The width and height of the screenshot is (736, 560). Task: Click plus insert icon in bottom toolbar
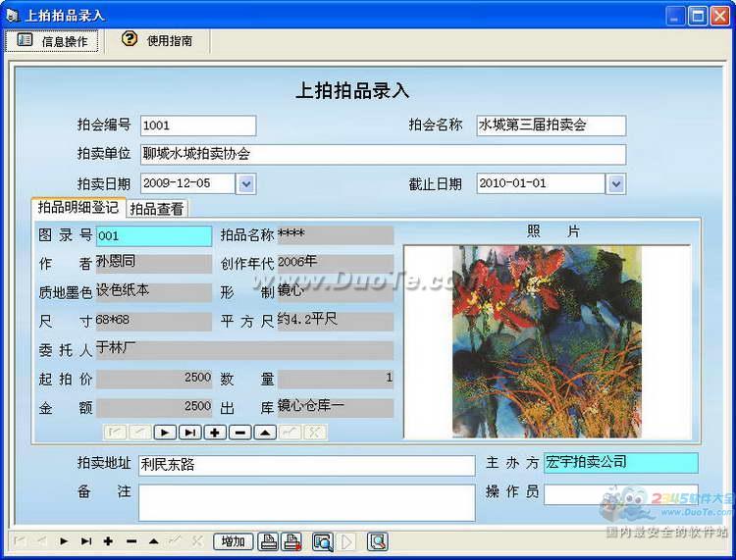108,541
